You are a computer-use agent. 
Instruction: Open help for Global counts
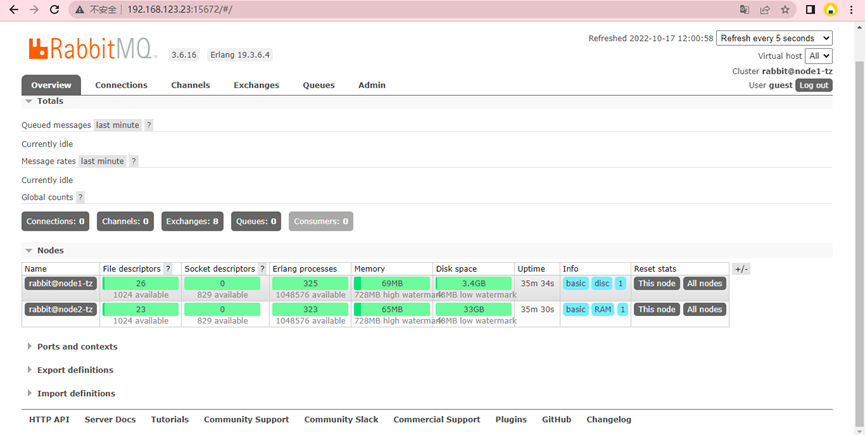pyautogui.click(x=81, y=197)
